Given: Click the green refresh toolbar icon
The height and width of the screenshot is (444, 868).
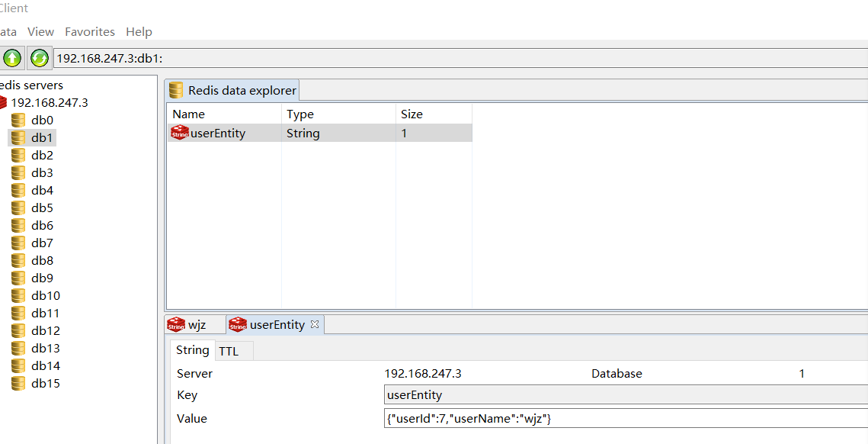Looking at the screenshot, I should (x=40, y=58).
